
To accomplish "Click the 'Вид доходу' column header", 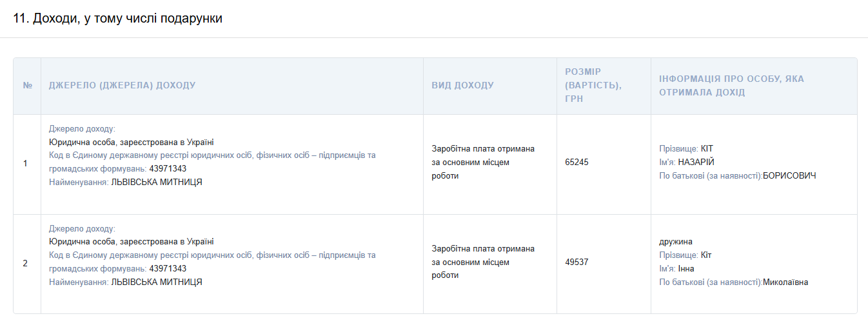I will (x=463, y=86).
